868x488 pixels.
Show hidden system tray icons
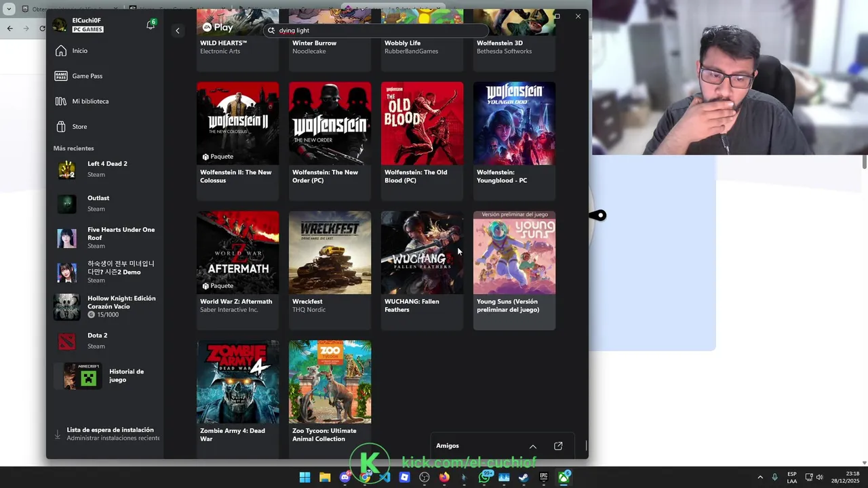click(x=760, y=477)
